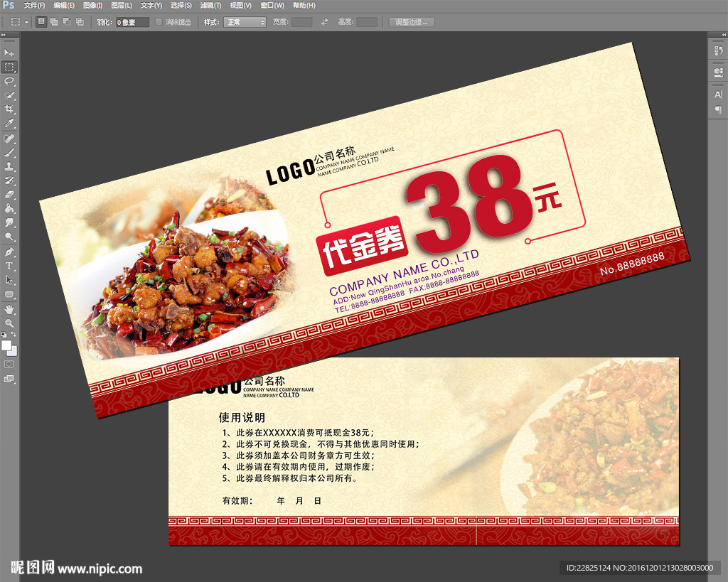This screenshot has width=728, height=582.
Task: Select the Zoom tool
Action: (9, 323)
